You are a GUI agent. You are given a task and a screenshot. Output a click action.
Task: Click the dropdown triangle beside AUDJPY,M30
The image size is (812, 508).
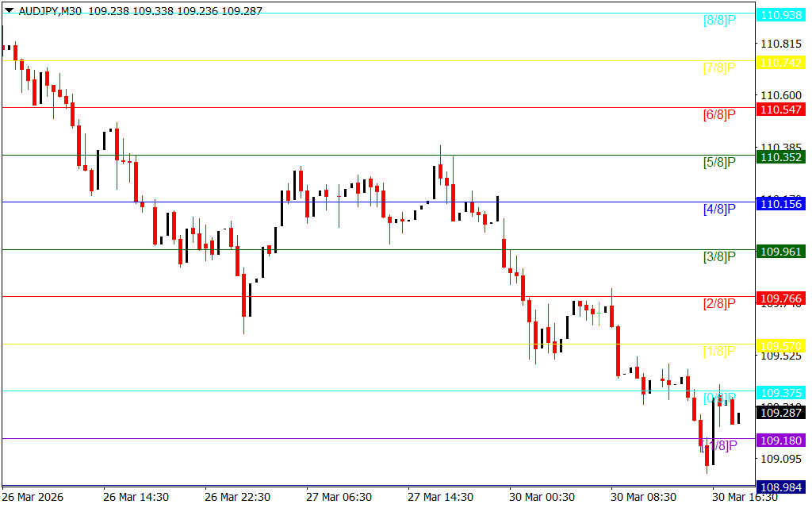click(9, 12)
